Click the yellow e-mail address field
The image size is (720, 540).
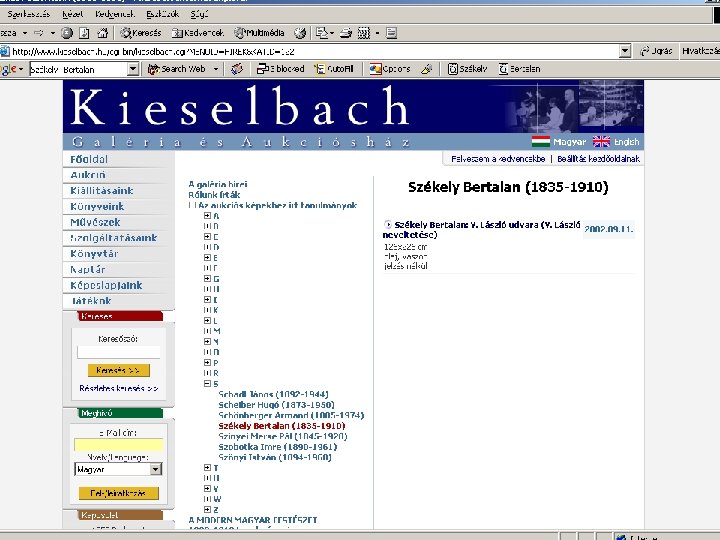(119, 445)
